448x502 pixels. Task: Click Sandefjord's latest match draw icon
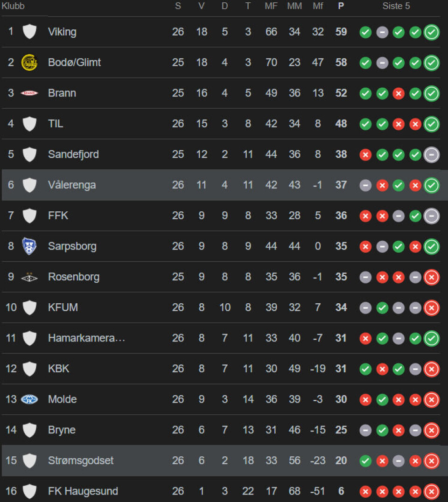[x=432, y=154]
